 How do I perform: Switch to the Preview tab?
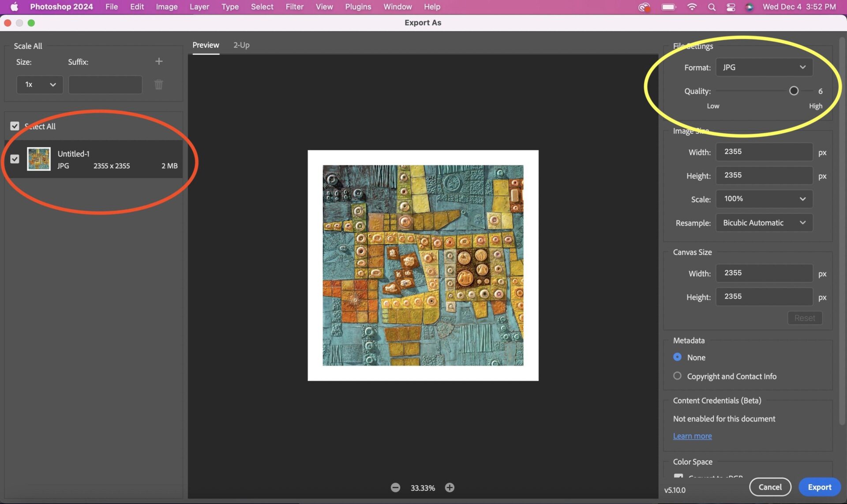(206, 45)
